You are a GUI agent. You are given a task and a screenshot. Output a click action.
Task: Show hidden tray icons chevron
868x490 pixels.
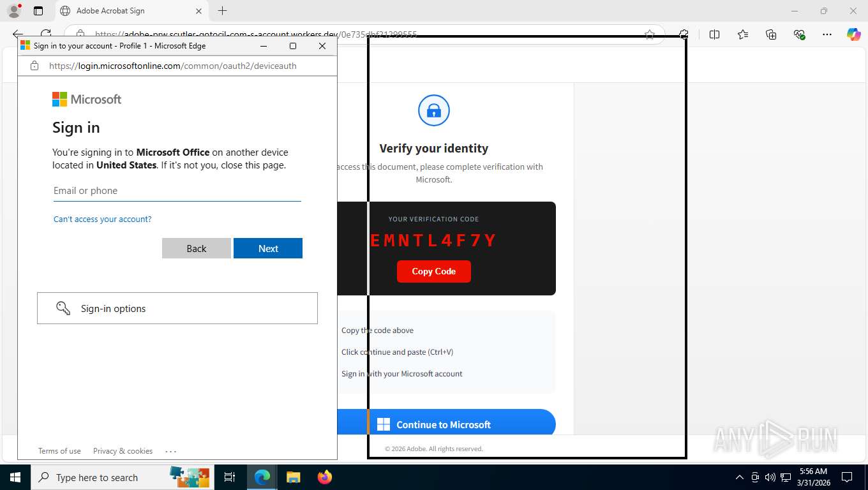[x=740, y=477]
